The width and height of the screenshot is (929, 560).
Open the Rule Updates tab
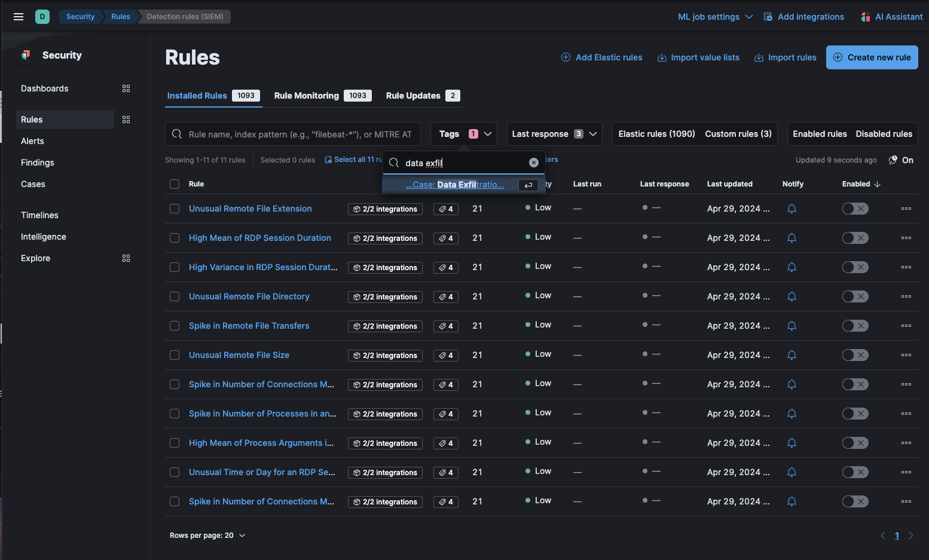415,96
